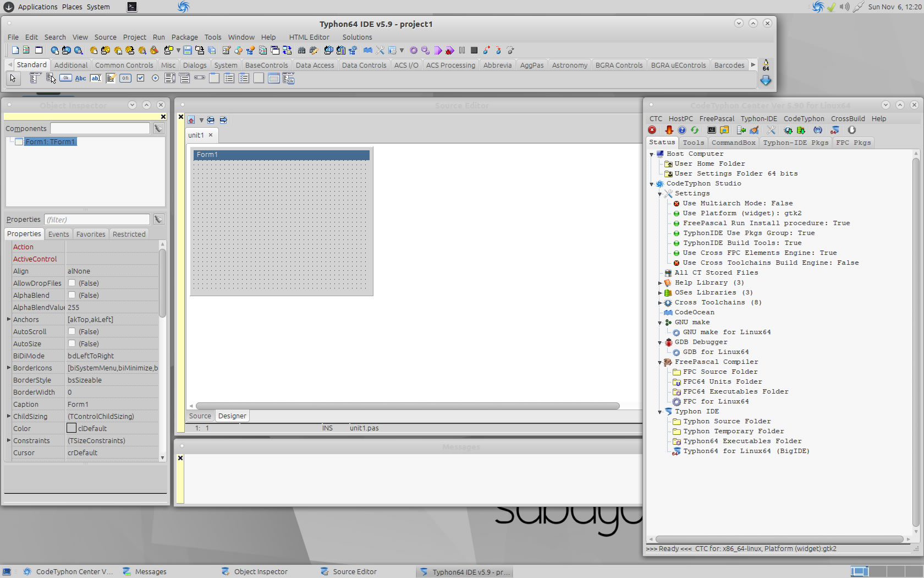Select the TEdit component on the palette

(96, 78)
